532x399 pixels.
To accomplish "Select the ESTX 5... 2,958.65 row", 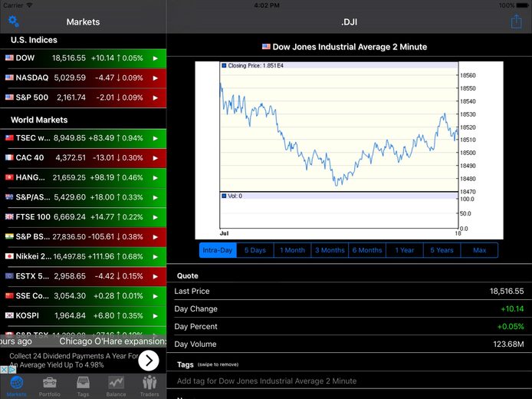I will tap(83, 276).
